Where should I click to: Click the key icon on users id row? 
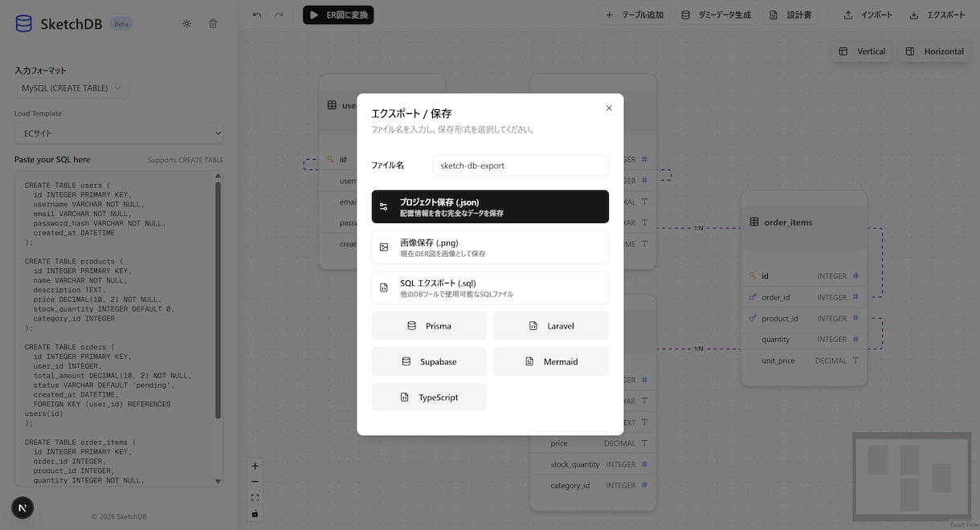point(331,160)
